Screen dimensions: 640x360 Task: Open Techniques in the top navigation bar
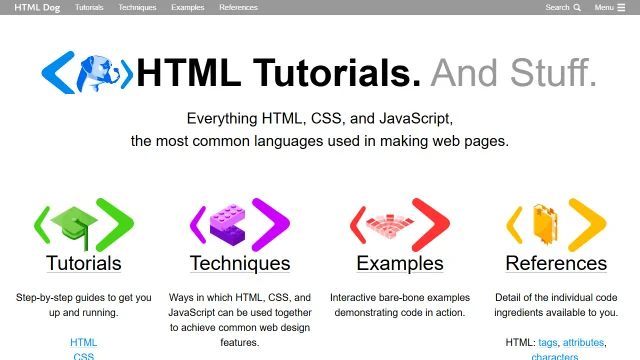(137, 7)
